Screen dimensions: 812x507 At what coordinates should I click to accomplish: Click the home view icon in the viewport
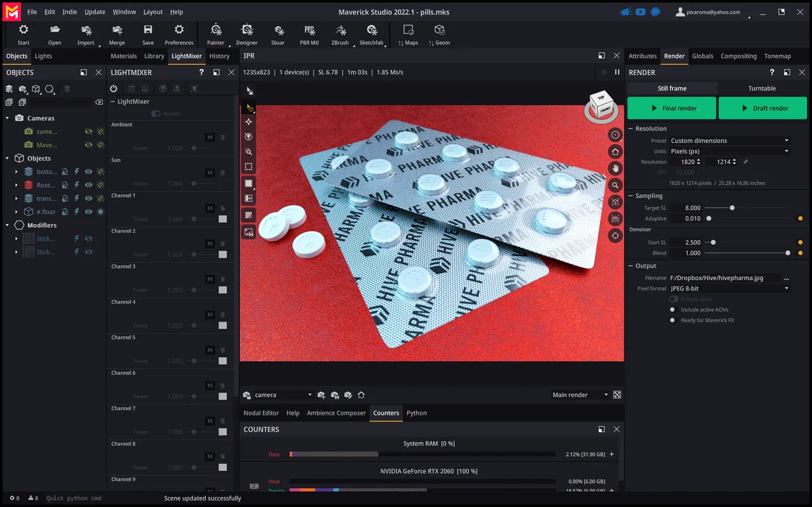(615, 152)
